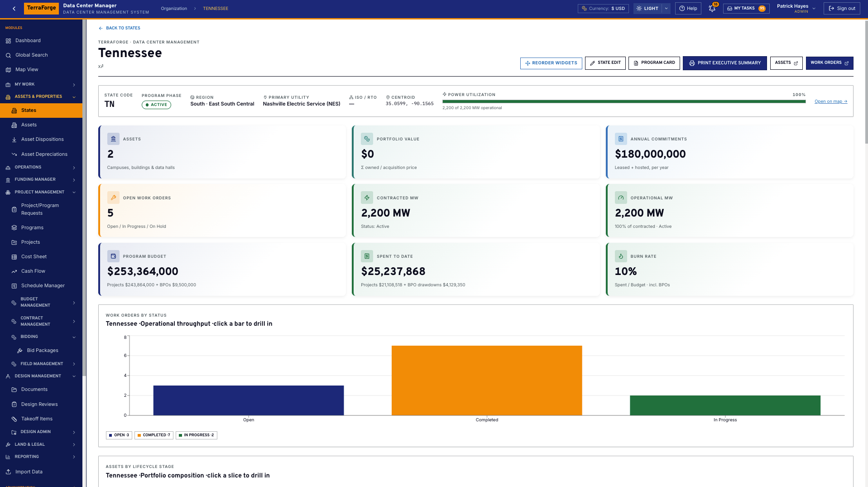Click the Asset Depreciations trend icon
868x487 pixels.
click(x=14, y=154)
